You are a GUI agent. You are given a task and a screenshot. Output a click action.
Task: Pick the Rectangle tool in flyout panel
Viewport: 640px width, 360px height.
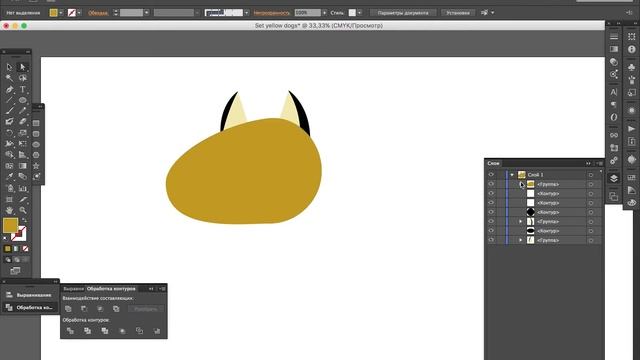(x=36, y=123)
